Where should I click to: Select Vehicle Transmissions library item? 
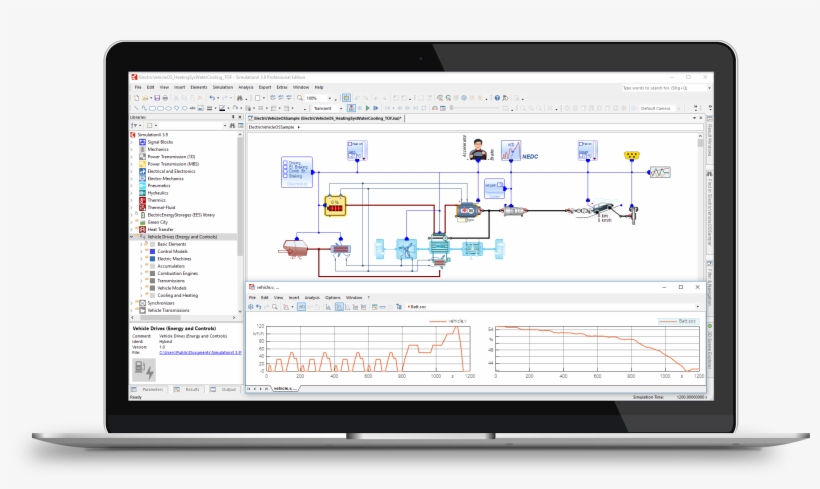pyautogui.click(x=168, y=310)
